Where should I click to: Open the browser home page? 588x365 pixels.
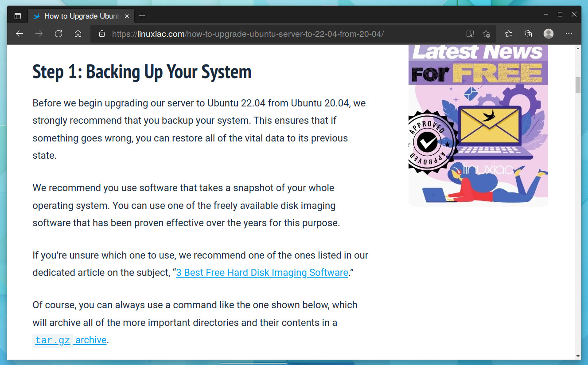tap(78, 34)
